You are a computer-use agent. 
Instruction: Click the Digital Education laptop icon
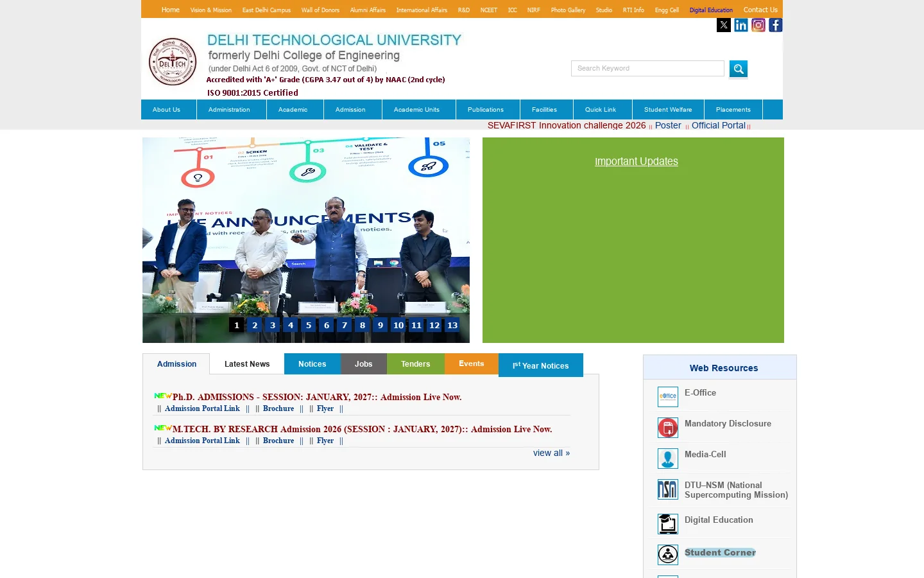[668, 524]
